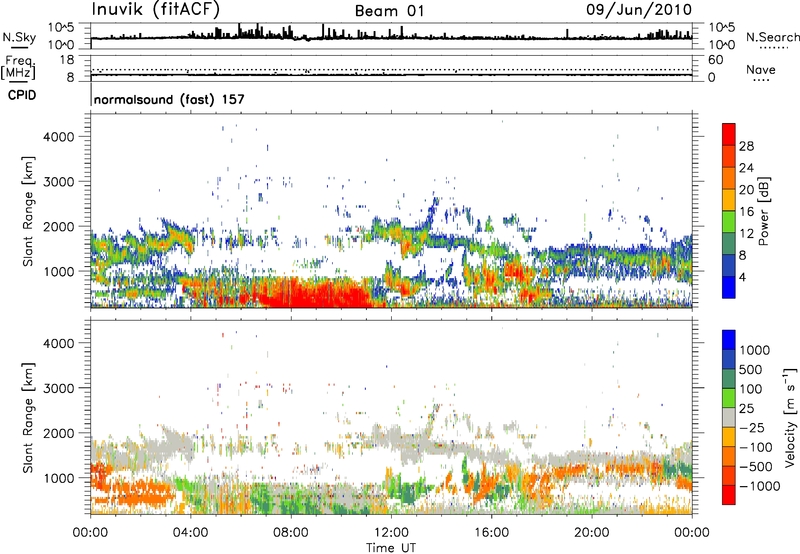Viewport: 800px width, 554px height.
Task: Click the "Time UT" axis title
Action: click(x=391, y=548)
